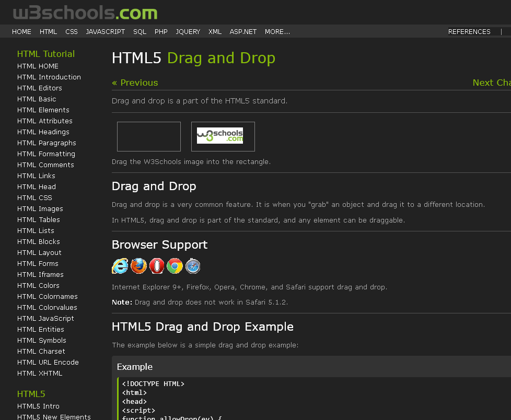The image size is (511, 420).
Task: Click the Opera browser support icon
Action: coord(156,266)
